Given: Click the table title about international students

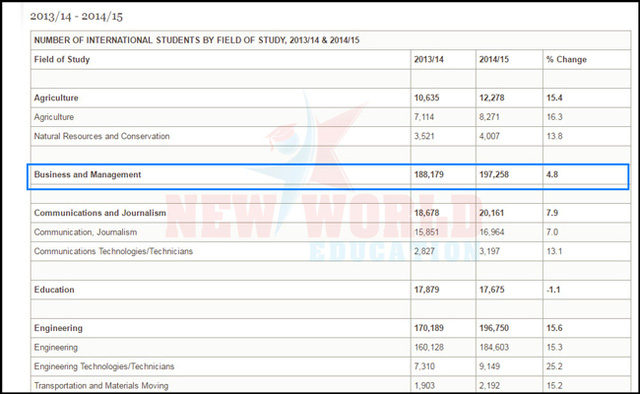Looking at the screenshot, I should 197,40.
